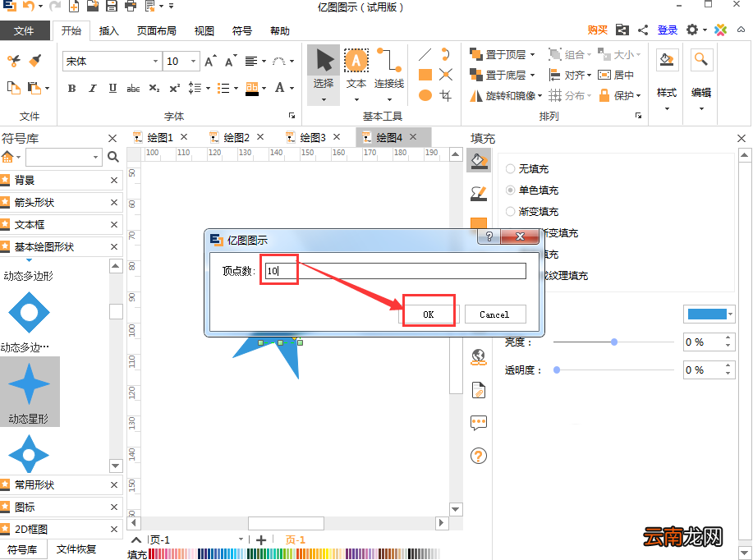Expand the Rotate and Mirror dropdown
753x560 pixels.
pos(539,96)
